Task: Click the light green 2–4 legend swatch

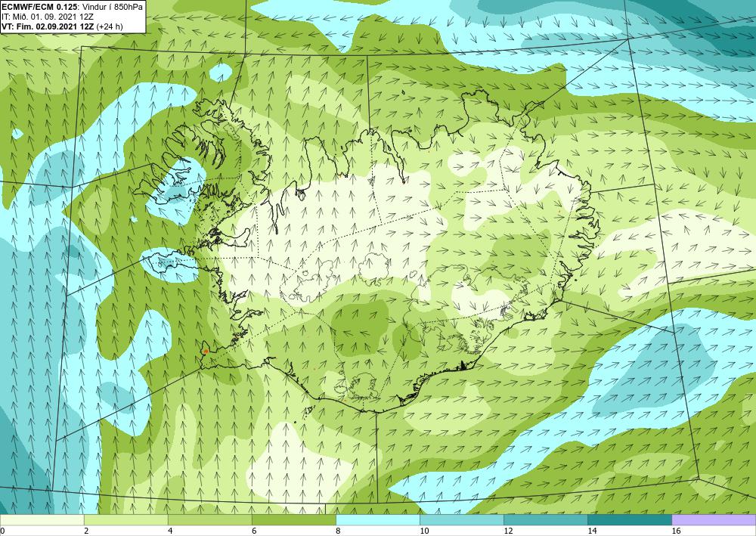Action: tap(125, 520)
